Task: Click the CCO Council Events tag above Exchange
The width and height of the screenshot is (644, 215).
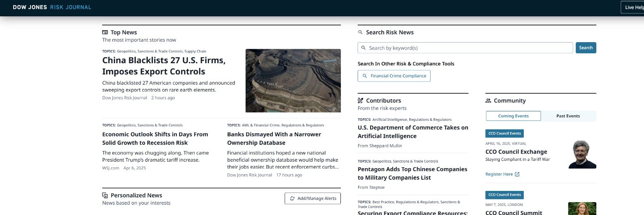Action: 504,134
